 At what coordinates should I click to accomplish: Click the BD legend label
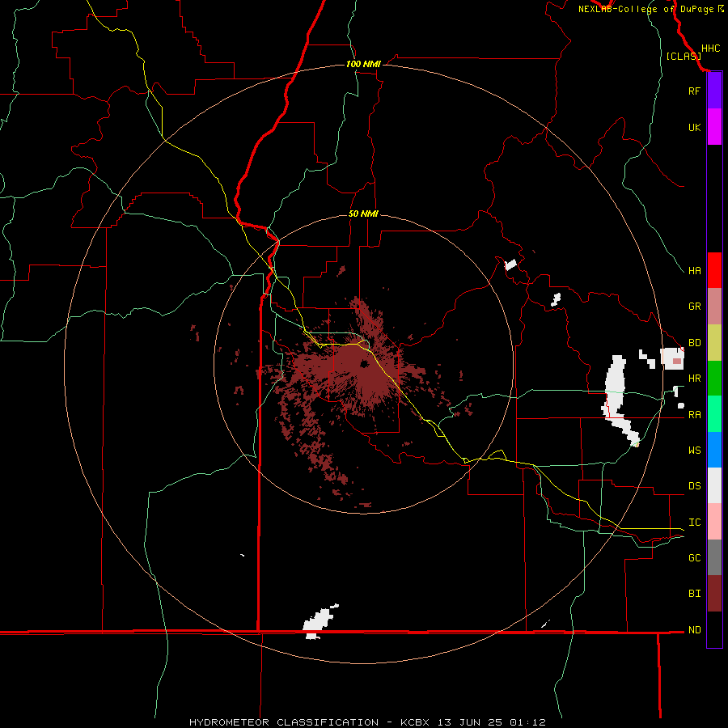694,343
